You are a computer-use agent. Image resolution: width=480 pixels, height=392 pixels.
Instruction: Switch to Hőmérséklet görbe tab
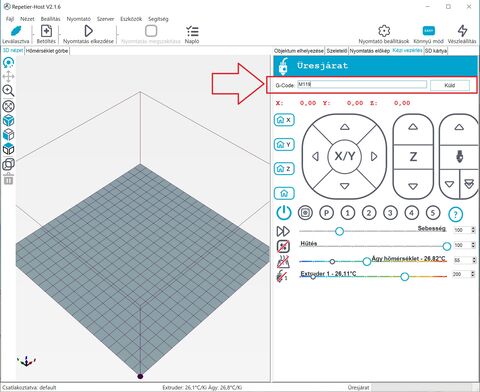(47, 51)
